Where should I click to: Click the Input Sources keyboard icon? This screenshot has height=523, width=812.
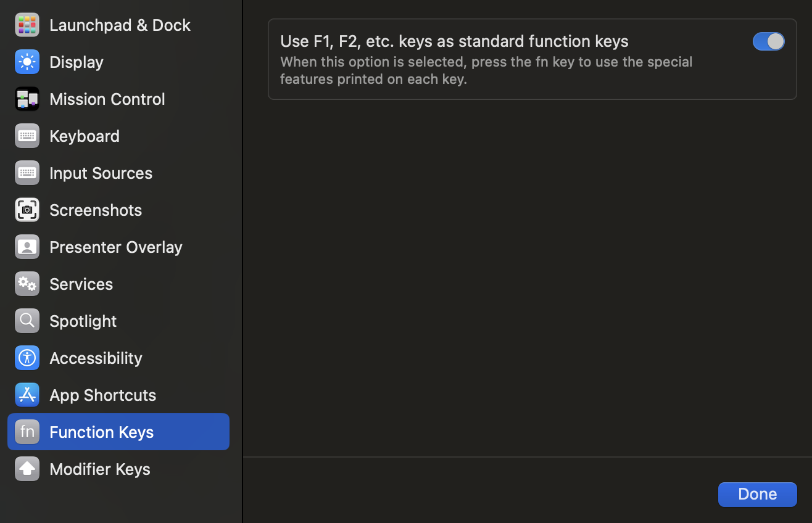click(x=27, y=173)
